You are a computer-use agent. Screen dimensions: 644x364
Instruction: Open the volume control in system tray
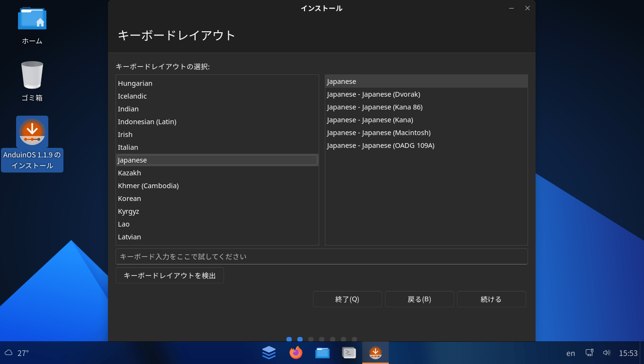pyautogui.click(x=607, y=353)
